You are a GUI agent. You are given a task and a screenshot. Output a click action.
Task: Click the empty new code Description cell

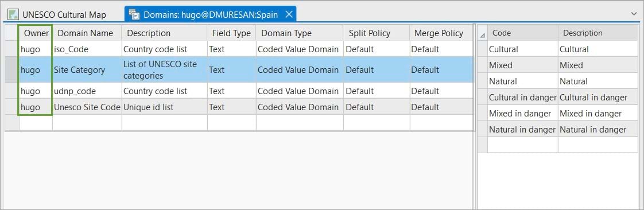pyautogui.click(x=598, y=145)
